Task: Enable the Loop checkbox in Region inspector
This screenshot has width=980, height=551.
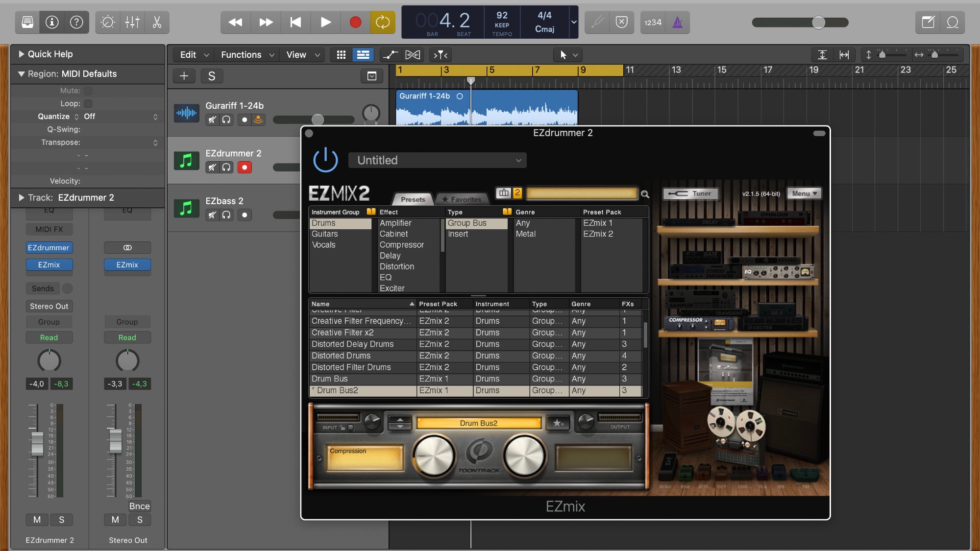Action: (88, 104)
